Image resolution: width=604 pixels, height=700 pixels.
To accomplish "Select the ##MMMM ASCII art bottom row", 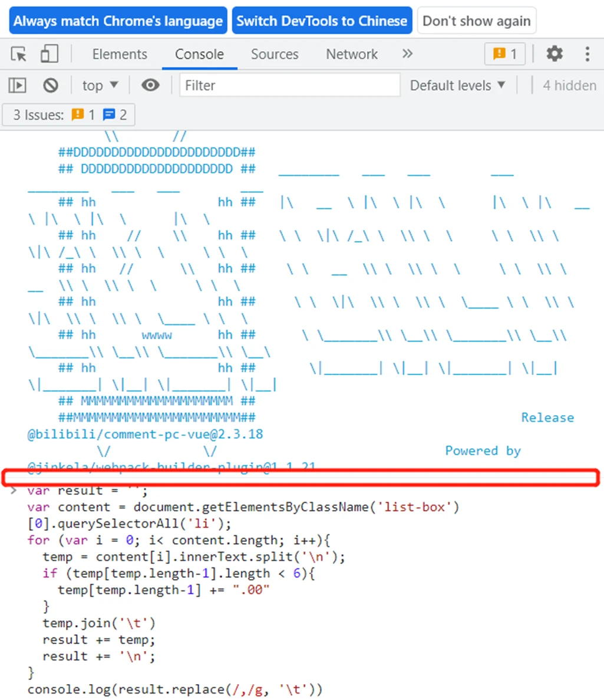I will (157, 418).
